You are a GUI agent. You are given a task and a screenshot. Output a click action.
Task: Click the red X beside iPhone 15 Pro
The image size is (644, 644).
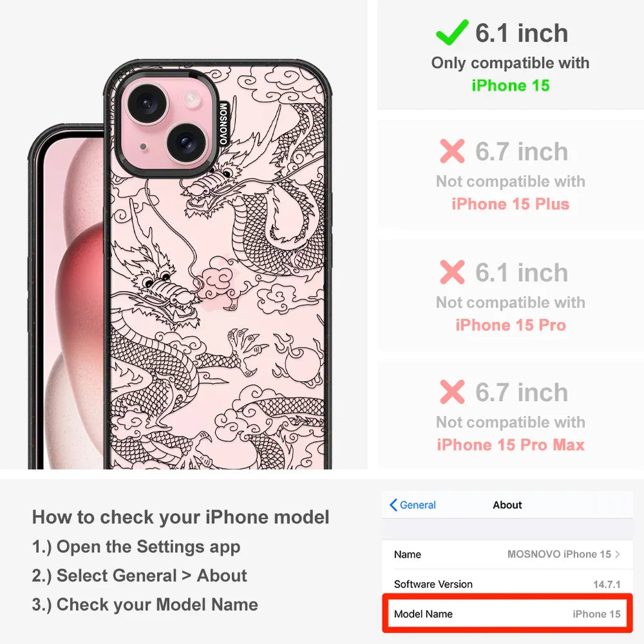pyautogui.click(x=452, y=272)
